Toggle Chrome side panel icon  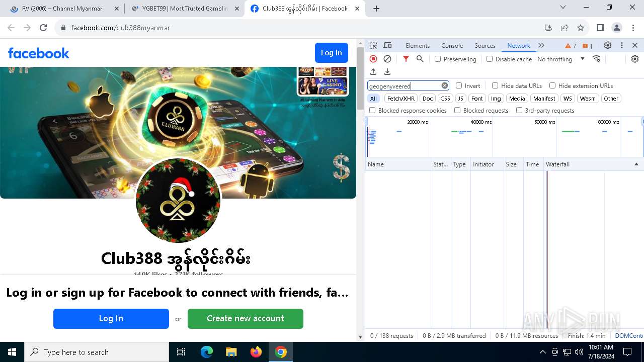coord(601,28)
